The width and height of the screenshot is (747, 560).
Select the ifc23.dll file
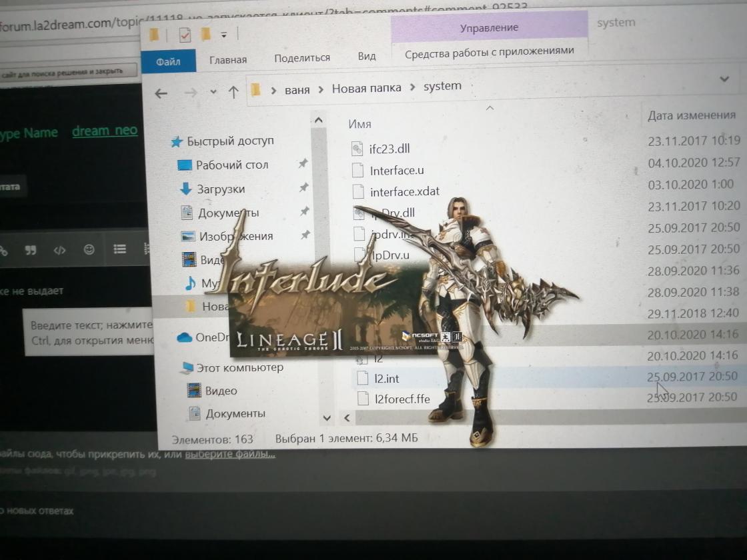pos(398,149)
